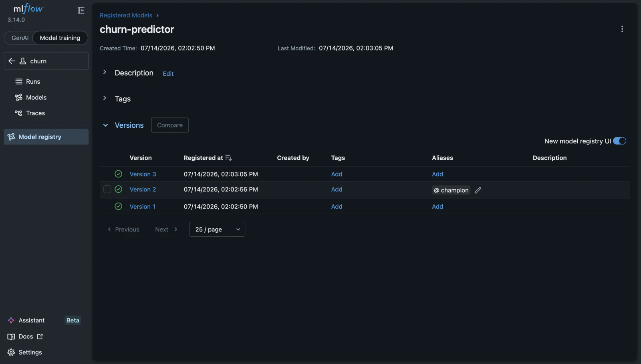Viewport: 641px width, 364px height.
Task: Click the experiment icon next to churn
Action: click(23, 61)
